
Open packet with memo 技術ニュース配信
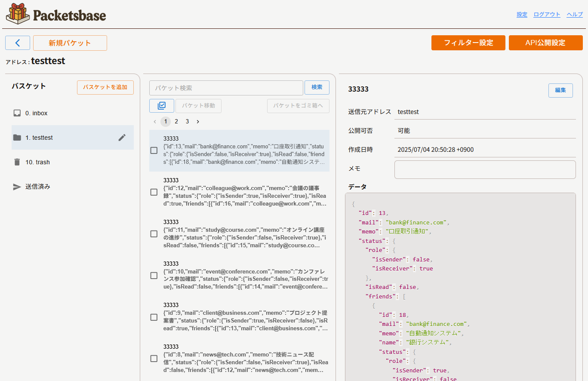pyautogui.click(x=239, y=359)
